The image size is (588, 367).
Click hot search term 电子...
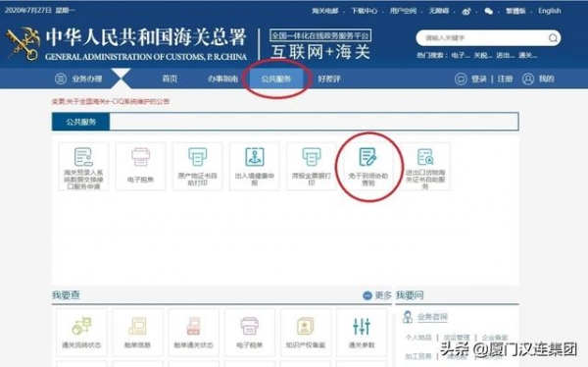coord(461,56)
